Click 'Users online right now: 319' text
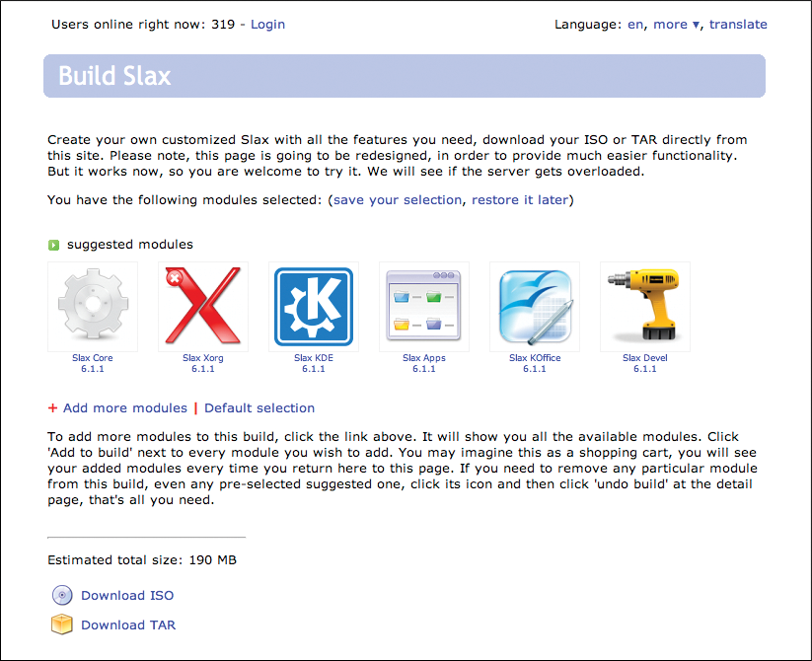The height and width of the screenshot is (661, 812). point(143,25)
